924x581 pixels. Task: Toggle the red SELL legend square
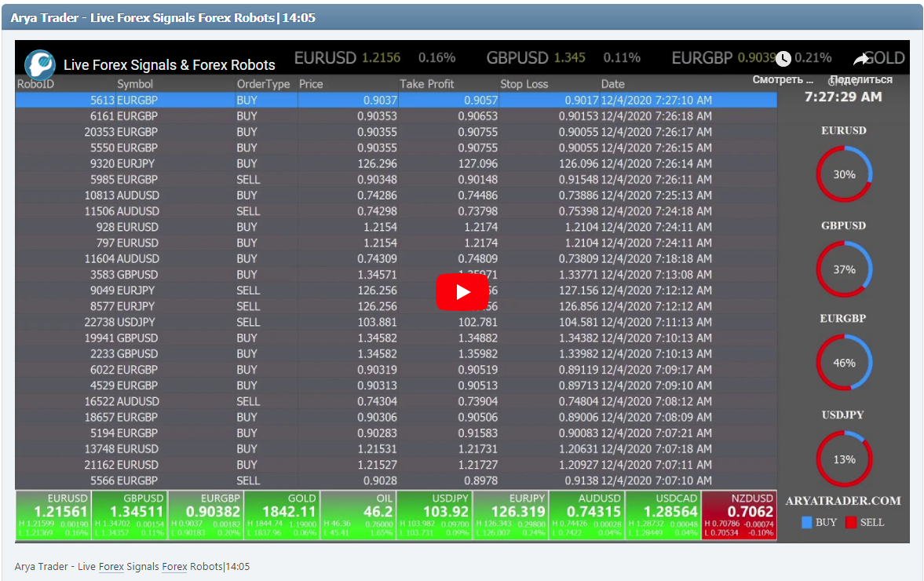(851, 522)
